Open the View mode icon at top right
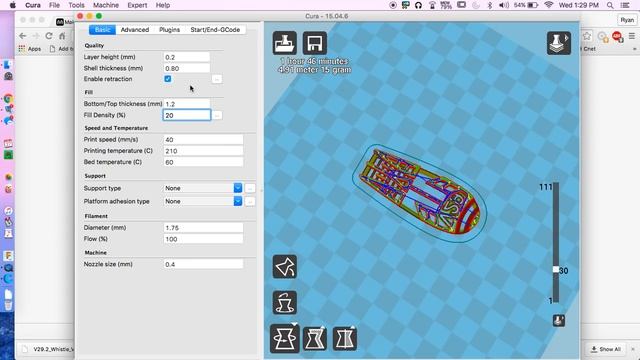This screenshot has height=360, width=640. pos(559,43)
